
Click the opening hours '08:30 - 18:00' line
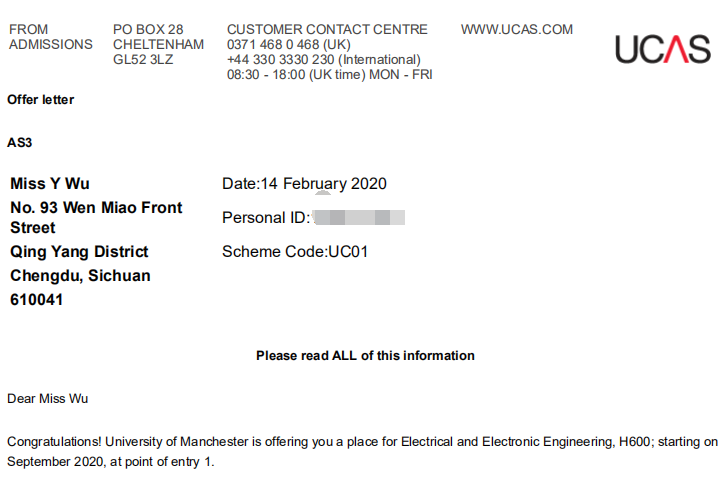(329, 74)
